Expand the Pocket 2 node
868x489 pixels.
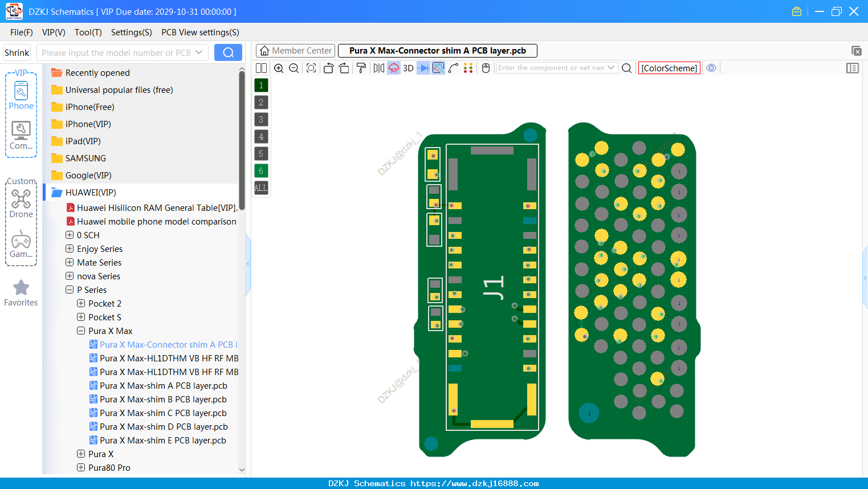coord(81,303)
